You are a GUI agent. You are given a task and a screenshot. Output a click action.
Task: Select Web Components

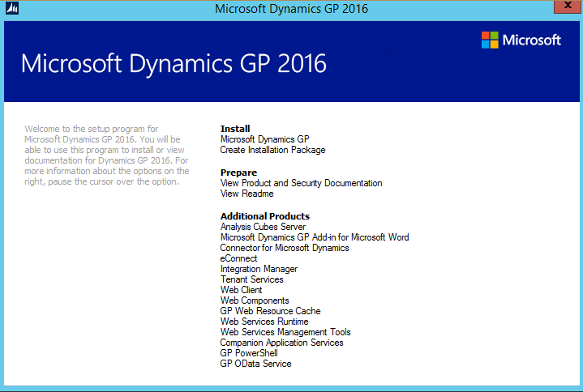pos(255,300)
